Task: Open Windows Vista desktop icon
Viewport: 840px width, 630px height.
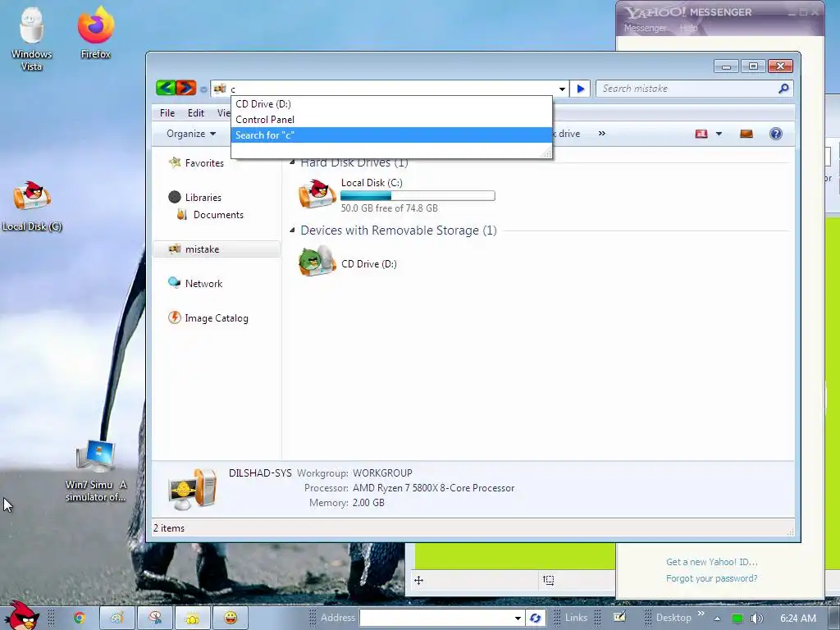Action: (x=31, y=39)
